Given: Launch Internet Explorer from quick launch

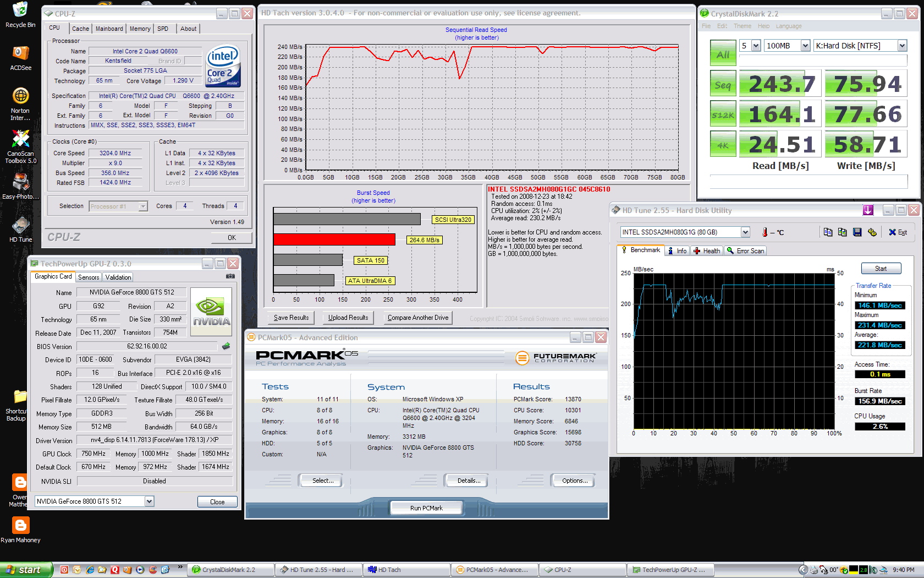Looking at the screenshot, I should coord(90,570).
